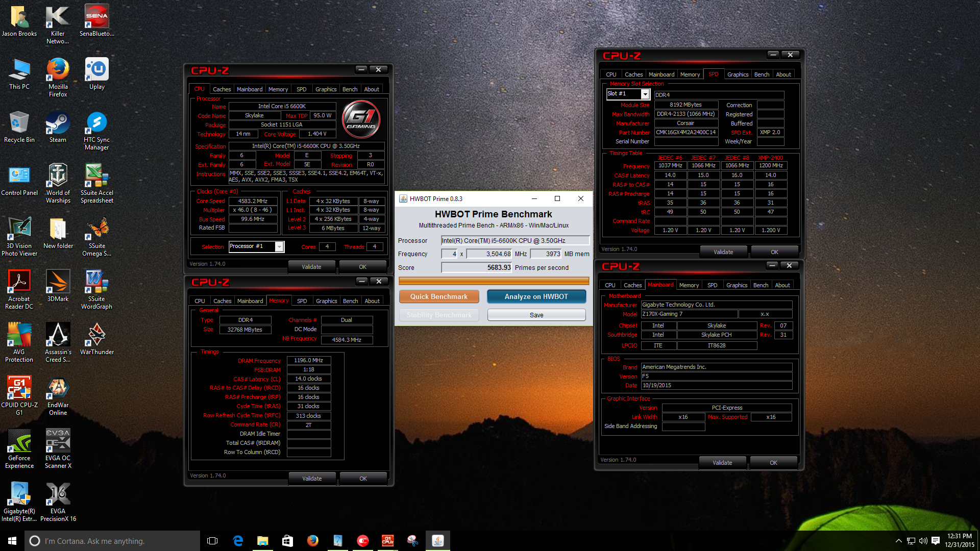Open New folder on desktop
Viewport: 980px width, 551px height.
click(58, 233)
